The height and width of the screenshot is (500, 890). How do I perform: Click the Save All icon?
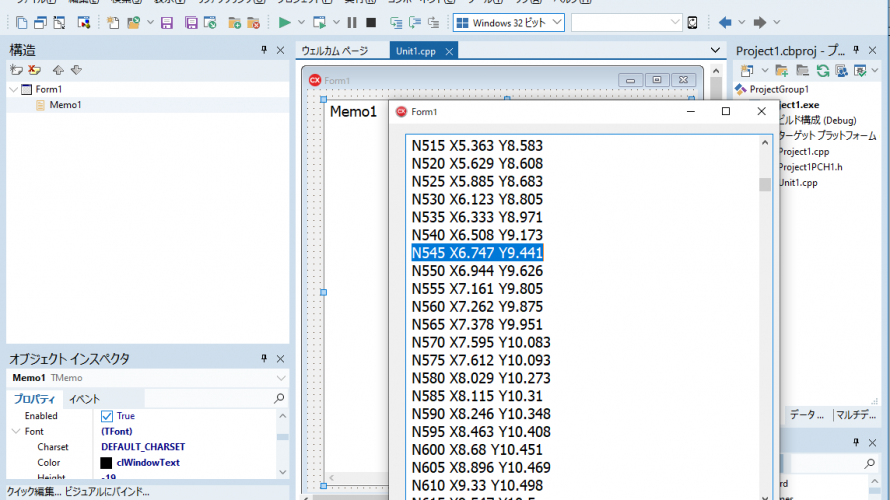(x=191, y=23)
